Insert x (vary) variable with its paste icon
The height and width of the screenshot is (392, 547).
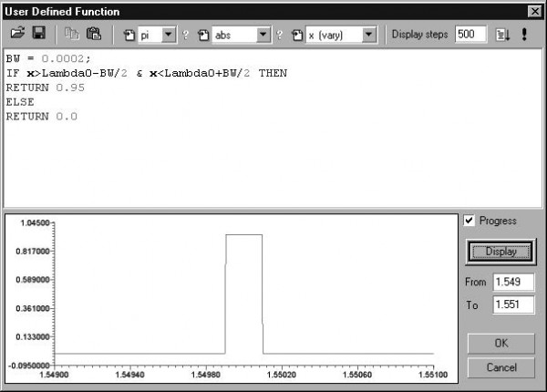[297, 36]
